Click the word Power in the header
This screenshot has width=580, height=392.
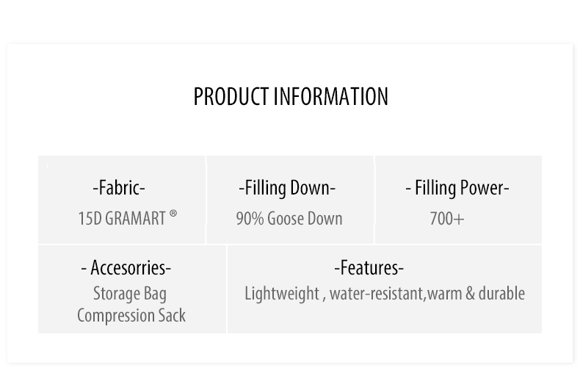(x=482, y=187)
